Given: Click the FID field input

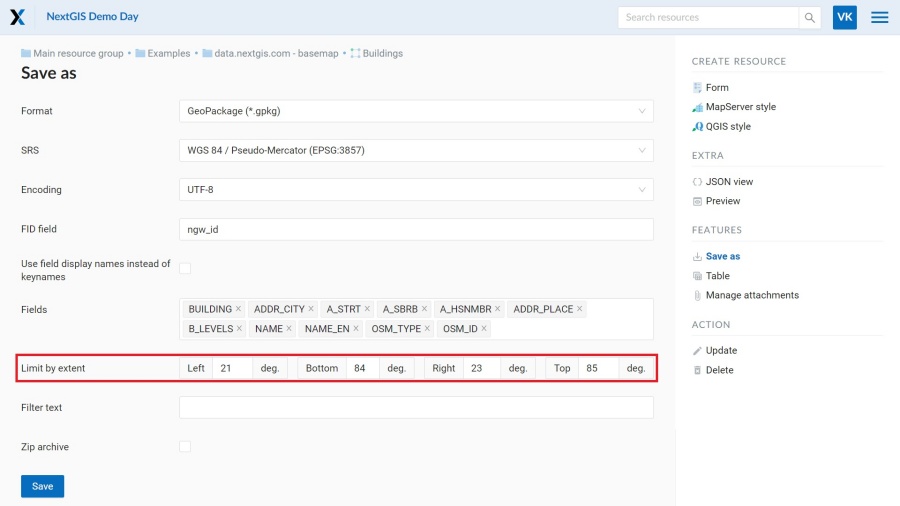Looking at the screenshot, I should coord(416,229).
